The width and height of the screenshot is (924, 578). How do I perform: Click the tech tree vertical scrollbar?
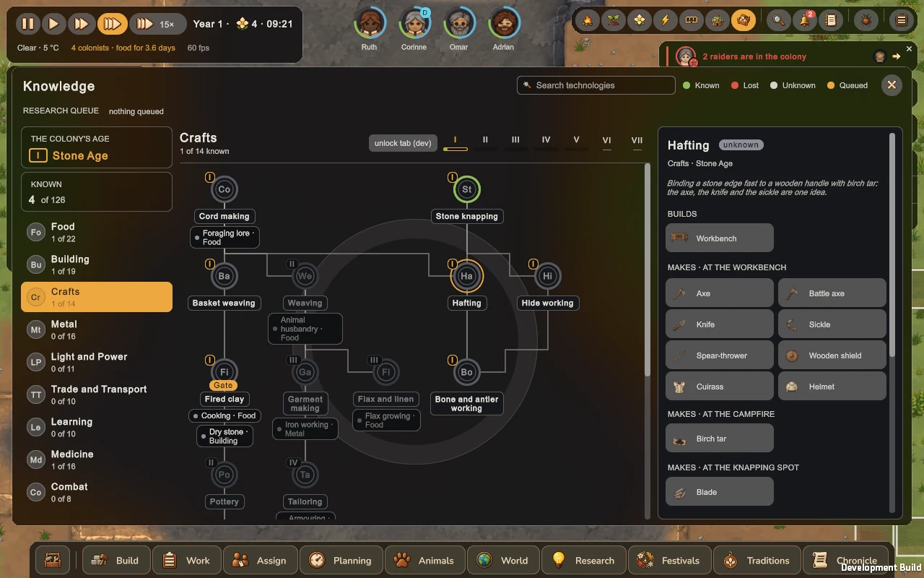(x=647, y=270)
